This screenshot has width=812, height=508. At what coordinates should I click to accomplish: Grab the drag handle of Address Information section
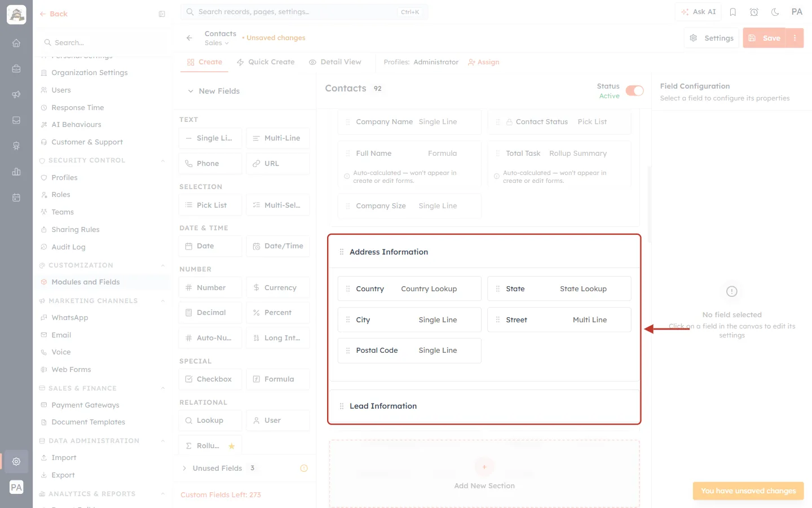[x=342, y=252]
